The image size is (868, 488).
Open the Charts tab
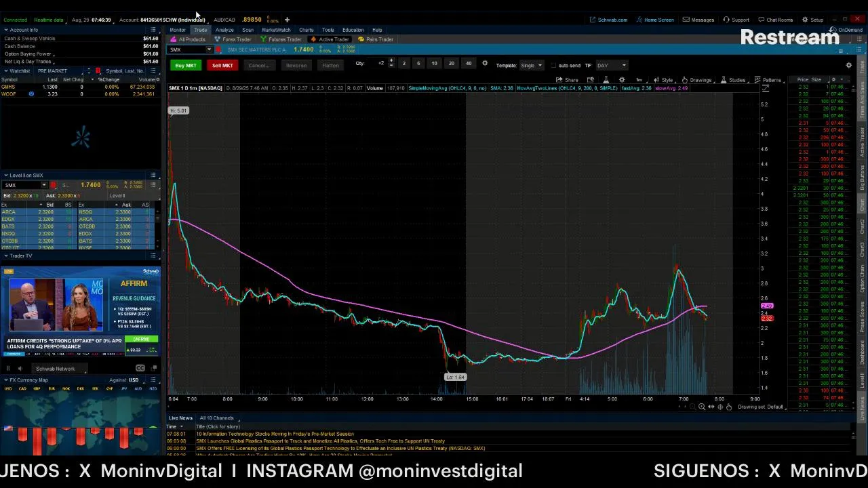click(307, 30)
